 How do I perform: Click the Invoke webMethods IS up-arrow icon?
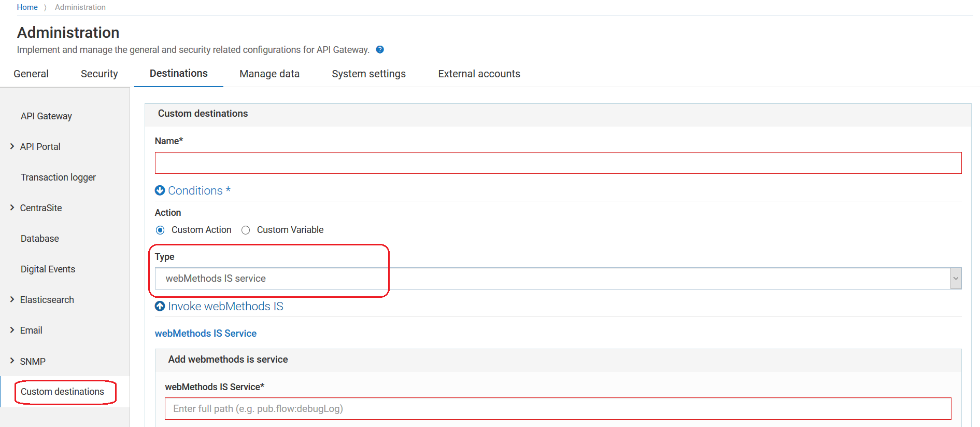tap(160, 306)
